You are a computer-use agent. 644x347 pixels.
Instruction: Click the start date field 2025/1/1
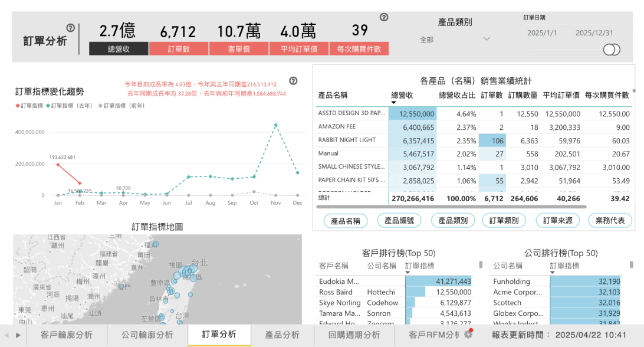pos(546,33)
